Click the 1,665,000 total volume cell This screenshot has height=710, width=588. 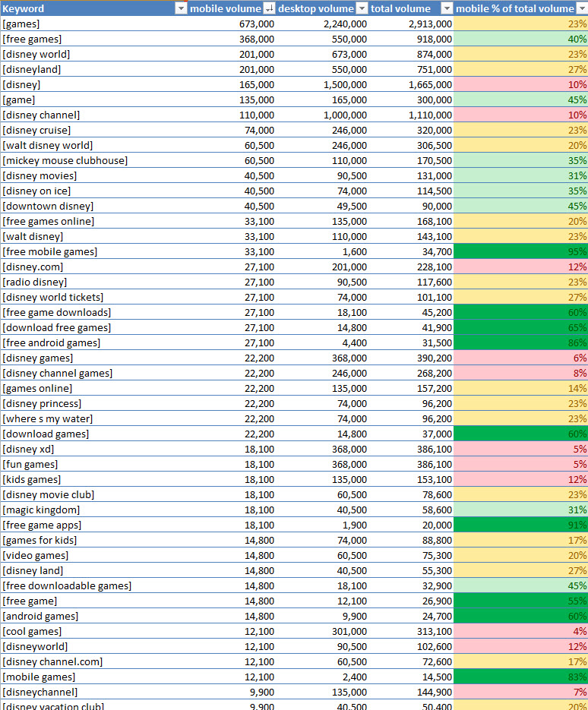(x=411, y=85)
